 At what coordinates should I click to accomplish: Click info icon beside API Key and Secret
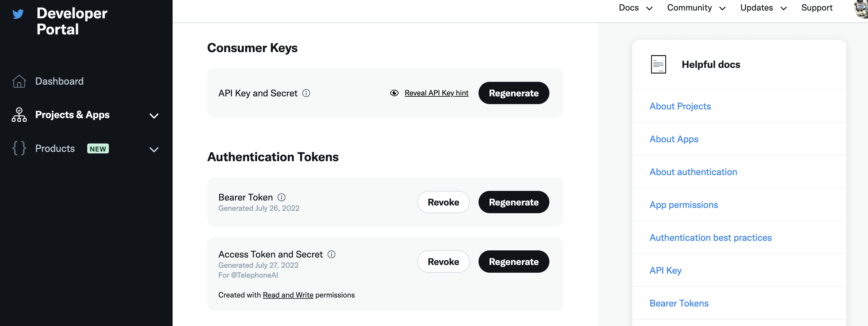coord(306,93)
